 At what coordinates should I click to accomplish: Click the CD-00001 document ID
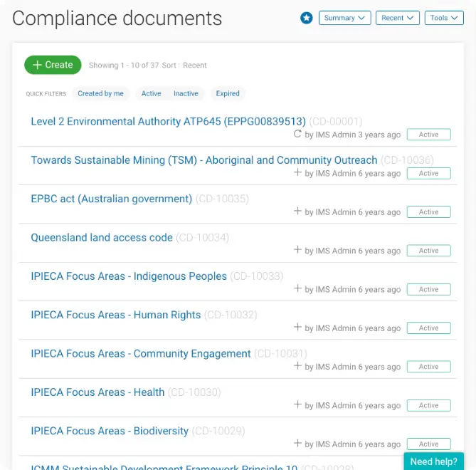(335, 122)
